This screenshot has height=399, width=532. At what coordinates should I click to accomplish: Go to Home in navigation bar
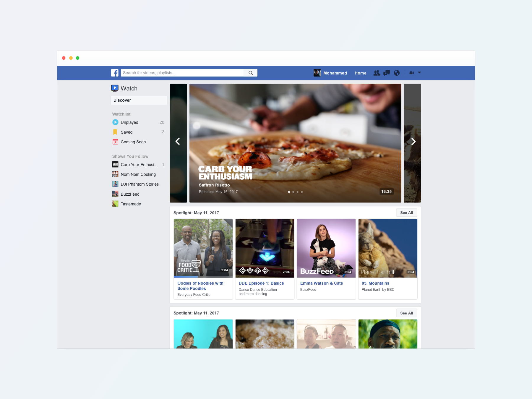[360, 73]
